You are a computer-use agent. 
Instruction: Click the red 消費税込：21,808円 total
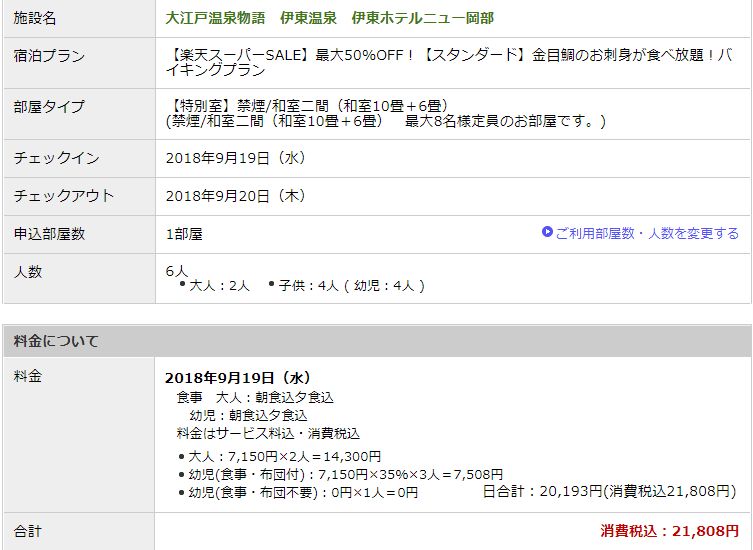[669, 531]
